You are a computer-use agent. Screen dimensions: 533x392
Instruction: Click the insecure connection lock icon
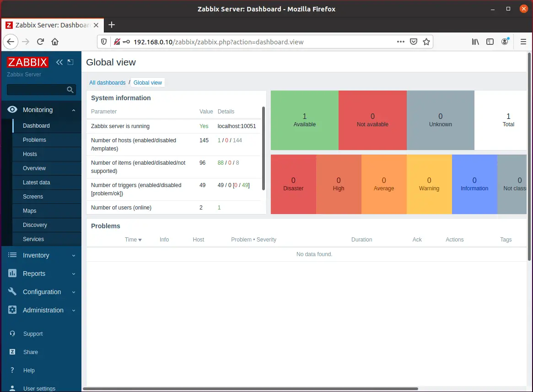(x=117, y=42)
